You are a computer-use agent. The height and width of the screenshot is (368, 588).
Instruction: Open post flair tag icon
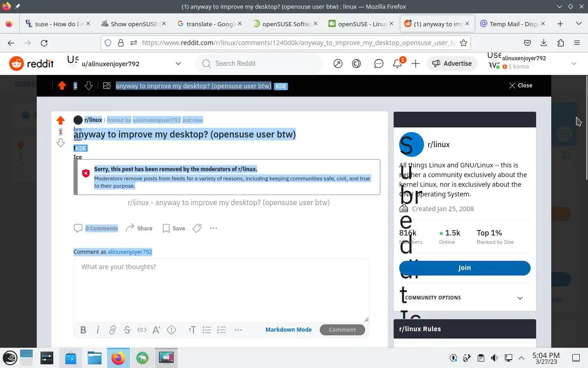(x=197, y=228)
